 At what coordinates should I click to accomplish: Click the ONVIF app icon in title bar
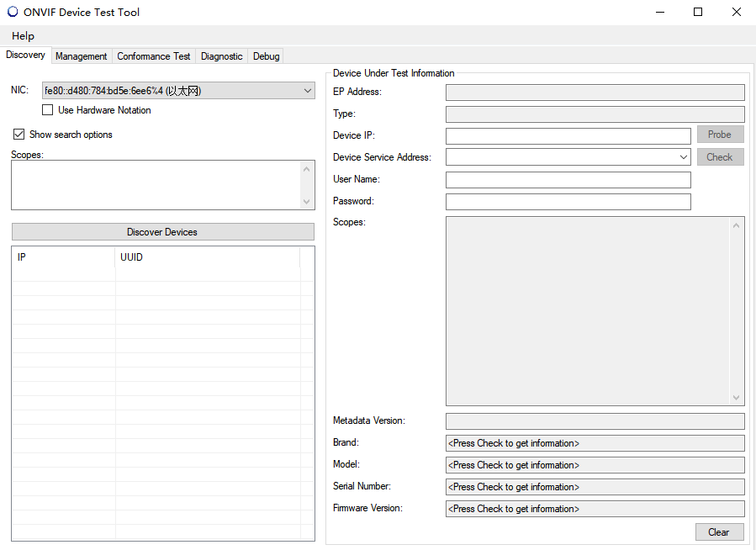(x=12, y=12)
